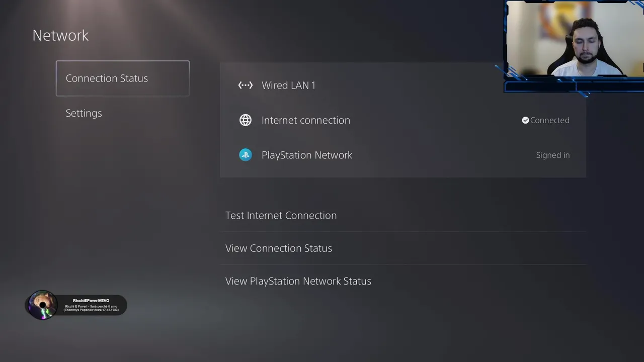Click the blue PlayStation Network logo icon

pyautogui.click(x=245, y=155)
